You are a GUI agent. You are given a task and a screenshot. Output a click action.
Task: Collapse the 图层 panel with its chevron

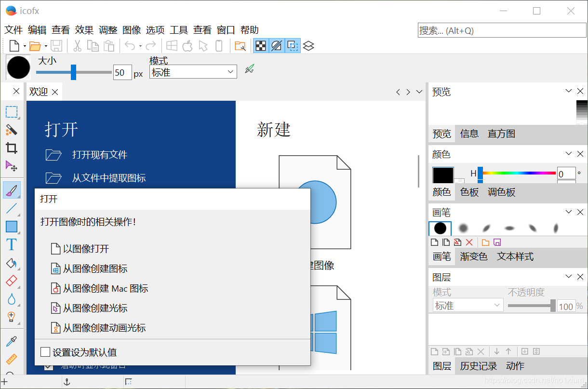coord(569,277)
